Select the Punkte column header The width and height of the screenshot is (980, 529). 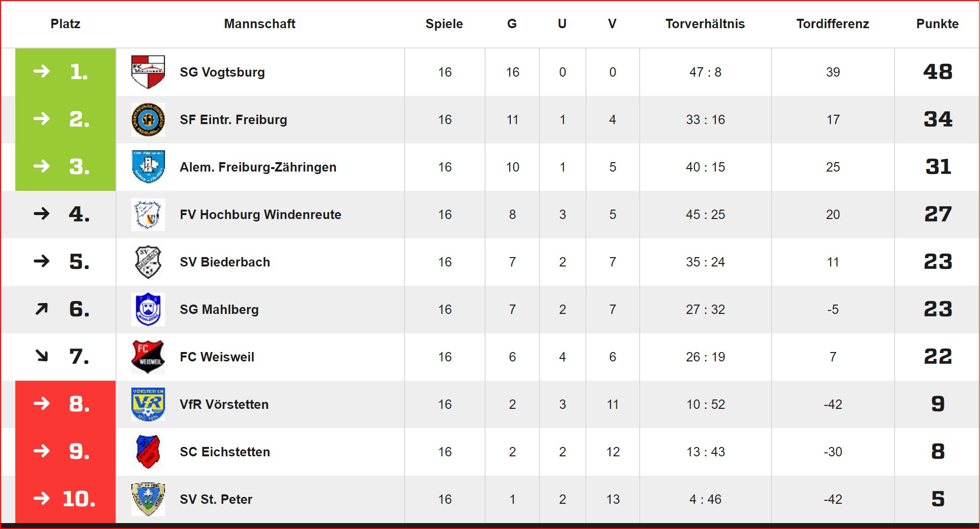coord(937,24)
